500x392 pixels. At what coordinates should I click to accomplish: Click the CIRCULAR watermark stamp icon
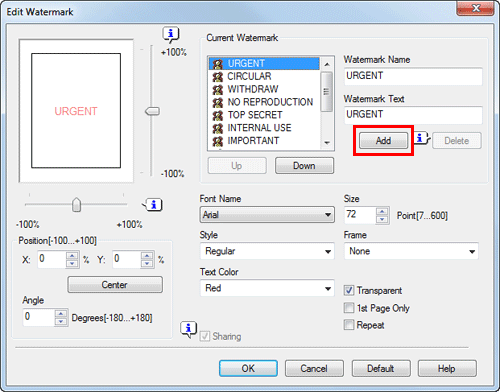point(218,77)
